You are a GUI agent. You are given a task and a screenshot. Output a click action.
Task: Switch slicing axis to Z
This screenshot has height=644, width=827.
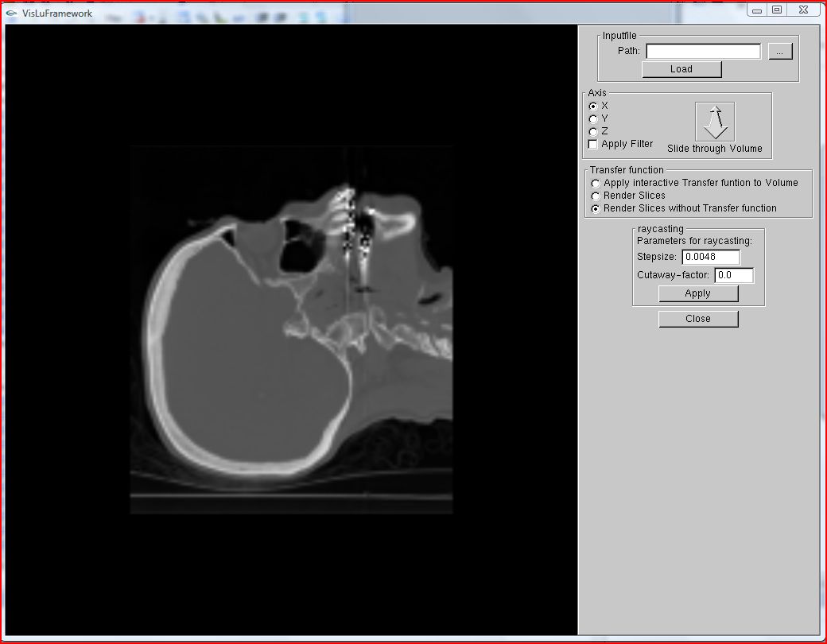coord(593,131)
